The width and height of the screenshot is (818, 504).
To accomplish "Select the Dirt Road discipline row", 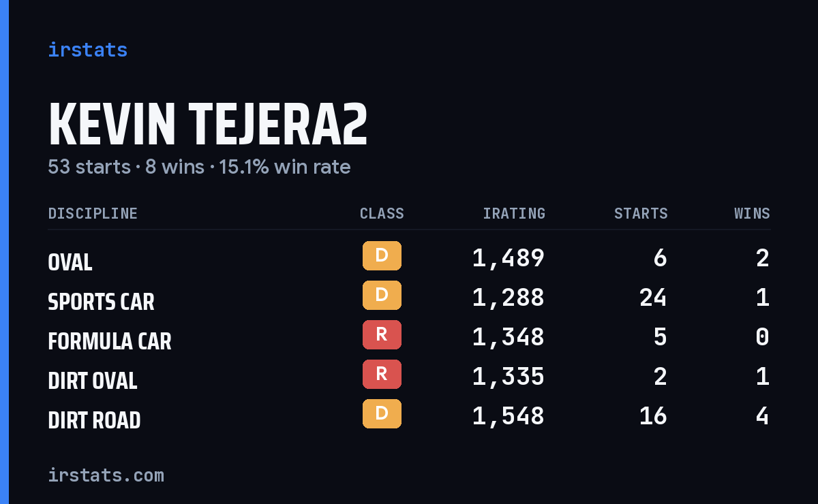I will point(409,416).
